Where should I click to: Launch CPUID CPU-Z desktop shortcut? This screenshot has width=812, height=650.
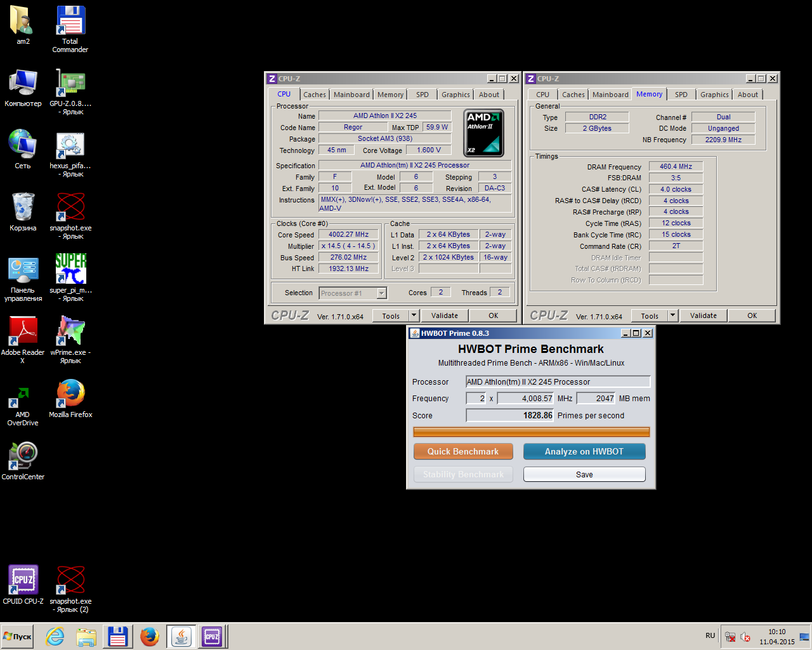23,584
